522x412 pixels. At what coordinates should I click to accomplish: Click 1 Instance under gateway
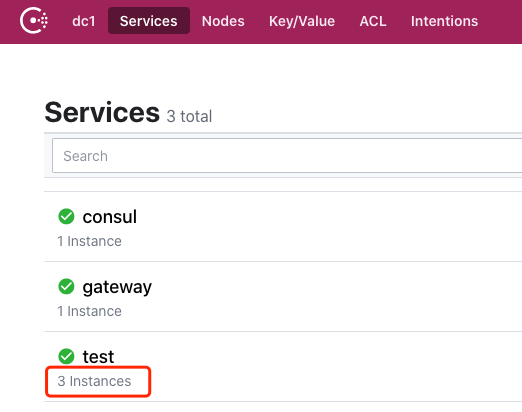click(x=89, y=311)
